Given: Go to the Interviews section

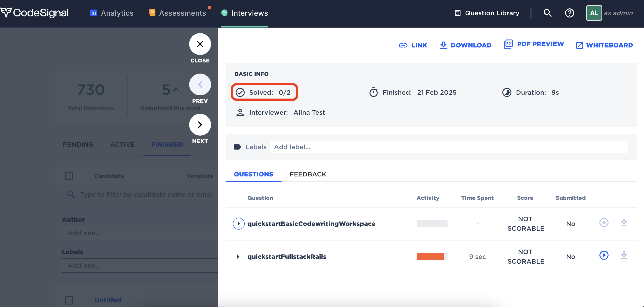Looking at the screenshot, I should point(244,13).
